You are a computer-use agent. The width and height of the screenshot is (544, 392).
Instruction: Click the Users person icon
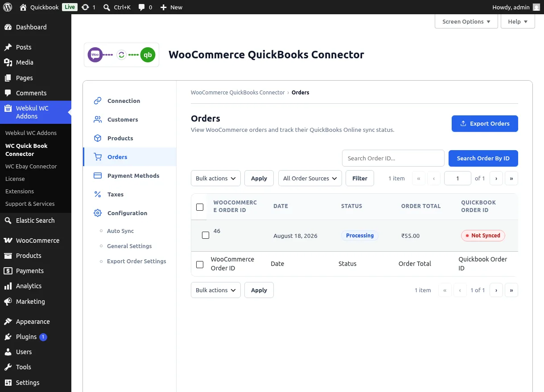coord(8,352)
